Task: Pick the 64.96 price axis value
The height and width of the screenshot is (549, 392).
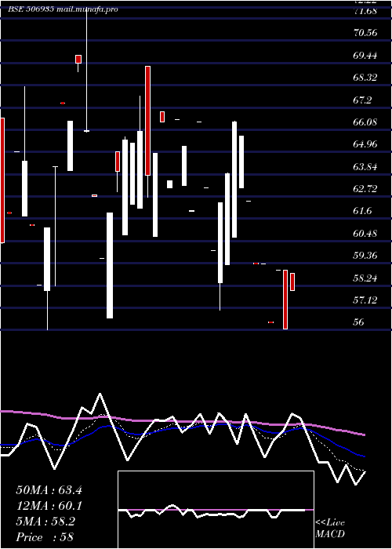Action: coord(365,144)
